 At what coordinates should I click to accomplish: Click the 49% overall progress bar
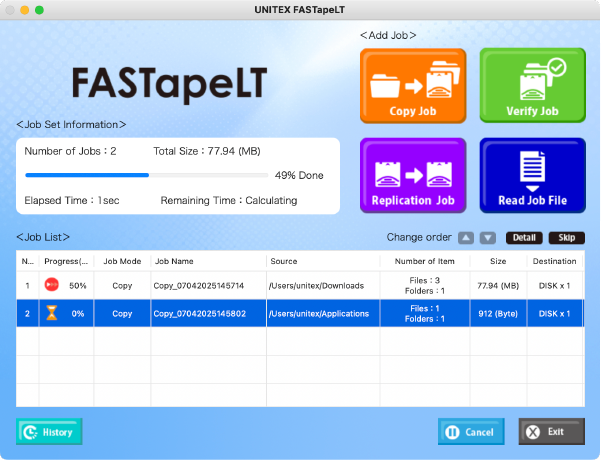tap(146, 175)
